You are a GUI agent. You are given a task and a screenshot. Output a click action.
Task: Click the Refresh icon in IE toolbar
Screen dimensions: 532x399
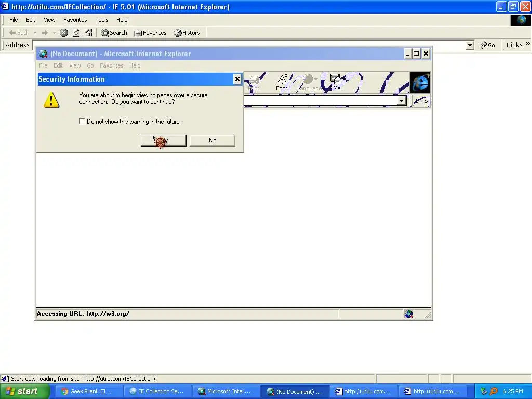(76, 33)
